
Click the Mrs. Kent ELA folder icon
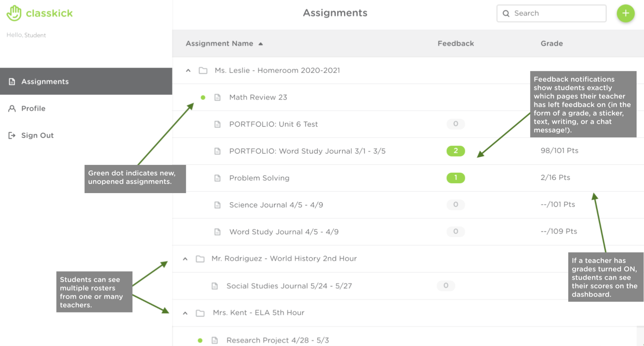[200, 313]
